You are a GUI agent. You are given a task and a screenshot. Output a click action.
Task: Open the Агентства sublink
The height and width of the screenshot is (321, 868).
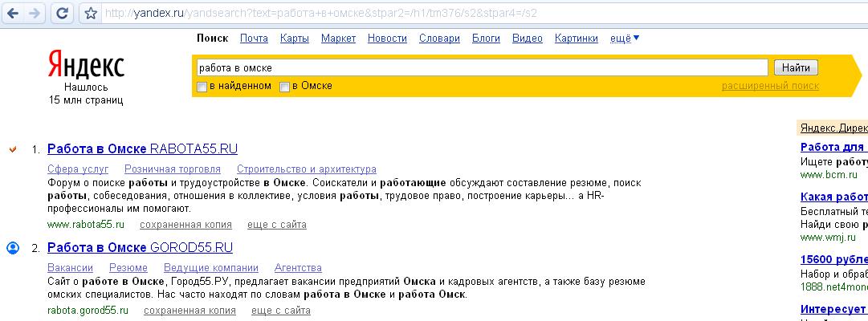pyautogui.click(x=298, y=268)
